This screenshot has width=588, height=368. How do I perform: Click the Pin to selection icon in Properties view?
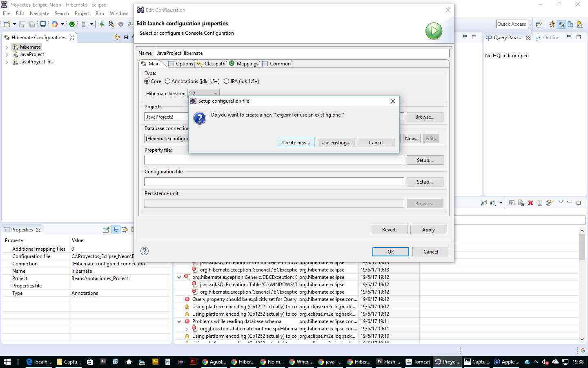tap(106, 230)
